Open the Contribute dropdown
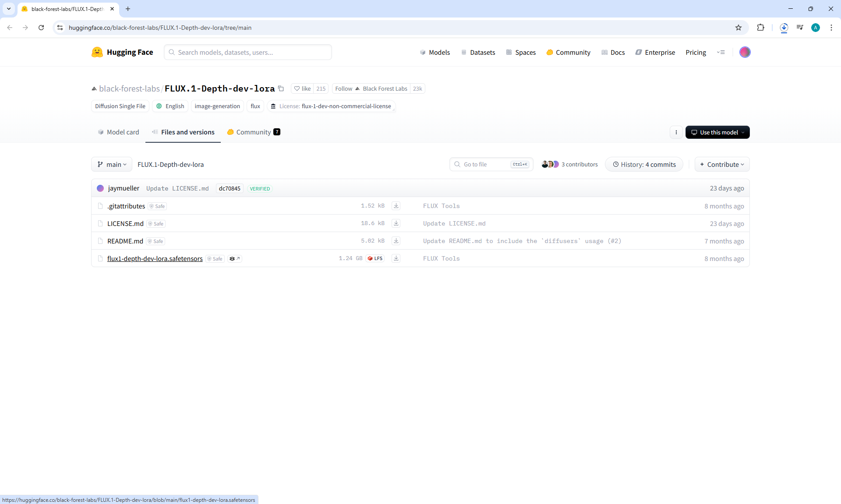This screenshot has width=841, height=504. click(x=722, y=165)
